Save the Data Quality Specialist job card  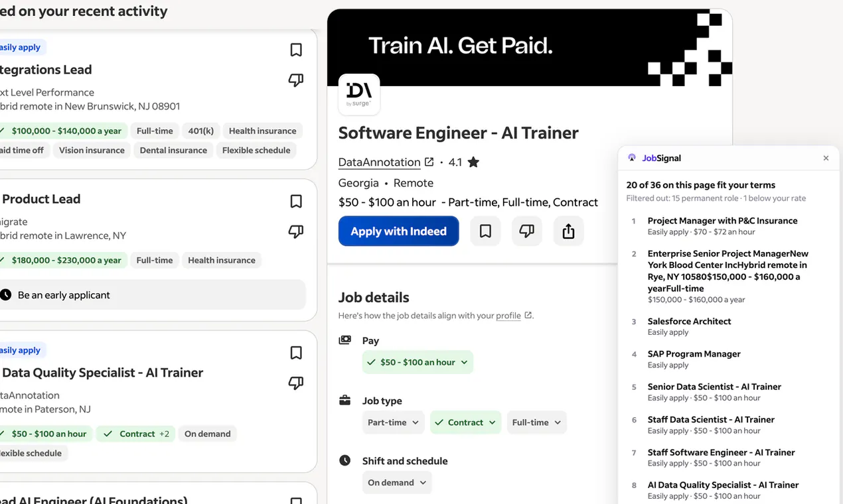coord(296,353)
